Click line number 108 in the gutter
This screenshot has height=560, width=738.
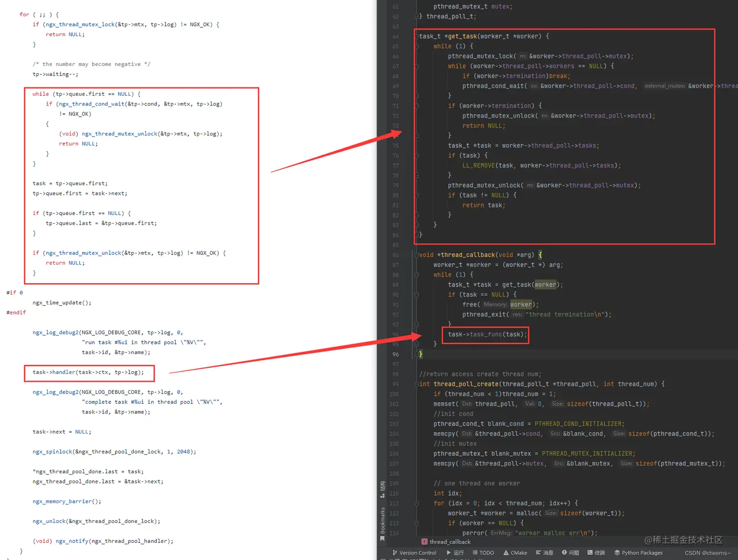(394, 474)
